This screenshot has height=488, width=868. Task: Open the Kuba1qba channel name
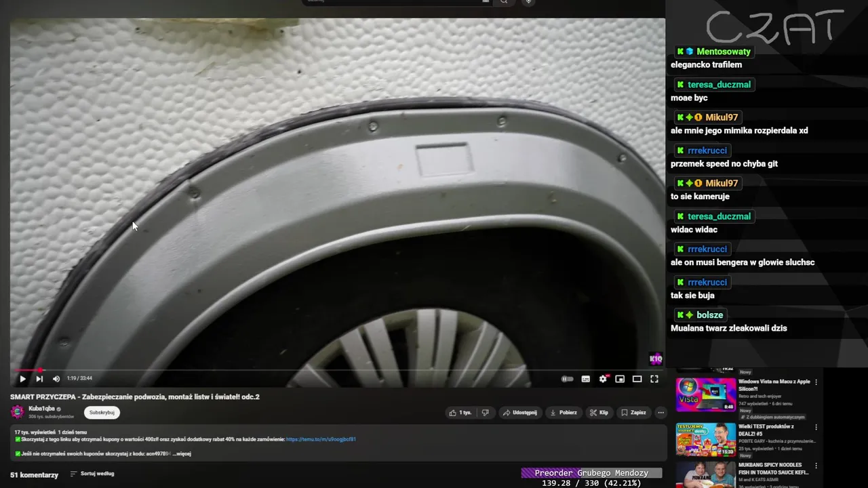click(x=41, y=409)
